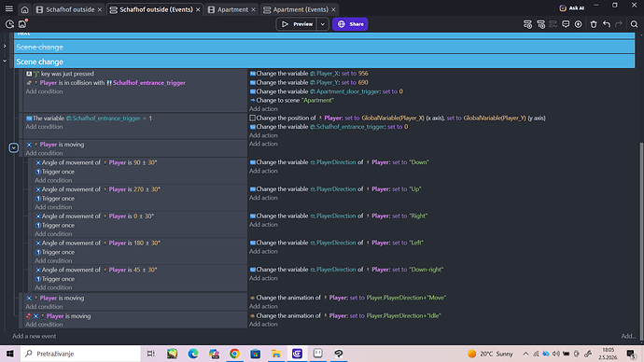Collapse the Player is moving sub-events
Screen dimensions: 644x362
point(14,147)
